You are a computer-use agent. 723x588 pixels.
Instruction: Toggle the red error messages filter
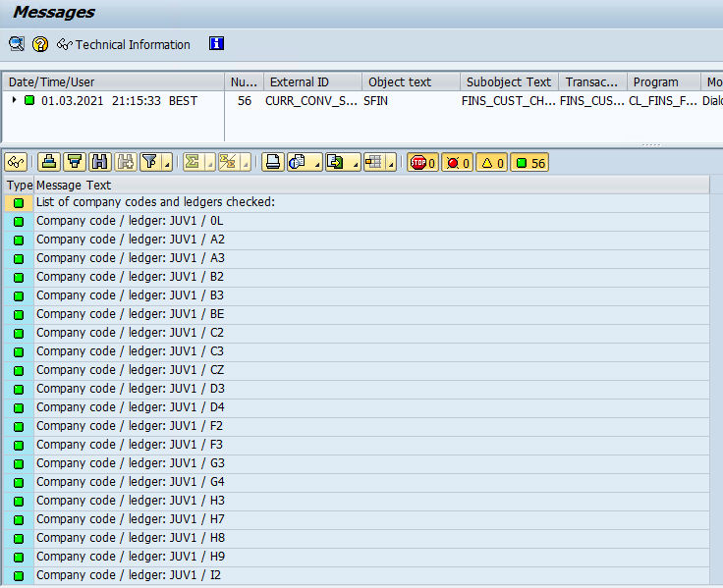click(458, 162)
